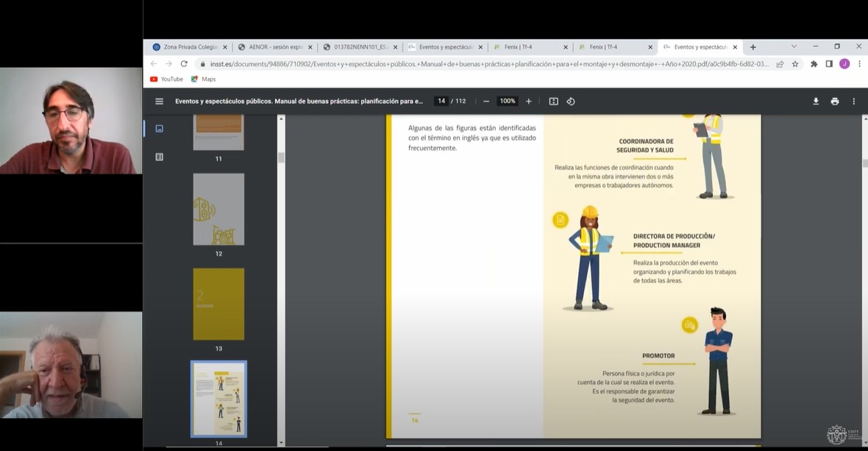Open the tab search dropdown arrow

(794, 46)
